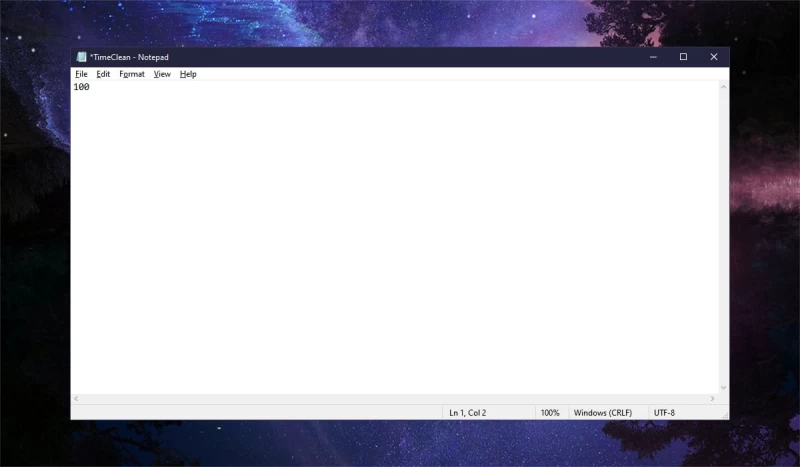Open the View menu
Image resolution: width=800 pixels, height=467 pixels.
[x=162, y=74]
